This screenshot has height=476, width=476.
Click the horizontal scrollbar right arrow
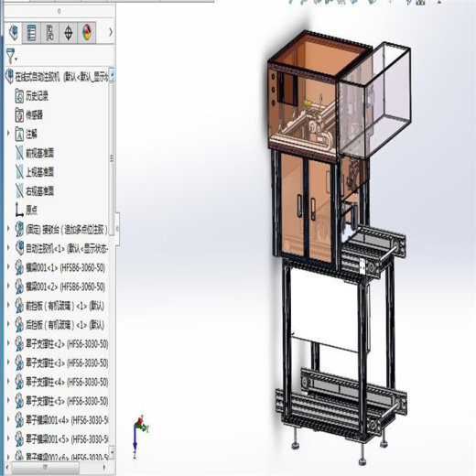(x=104, y=467)
